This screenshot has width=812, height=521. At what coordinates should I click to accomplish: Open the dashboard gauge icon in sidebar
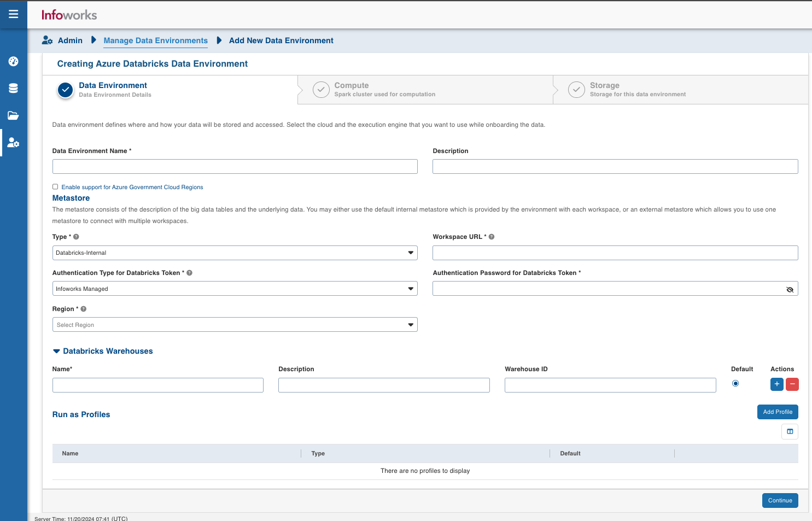[x=13, y=61]
